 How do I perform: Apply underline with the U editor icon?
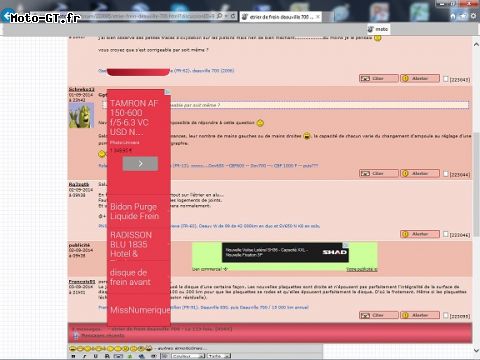(96, 356)
